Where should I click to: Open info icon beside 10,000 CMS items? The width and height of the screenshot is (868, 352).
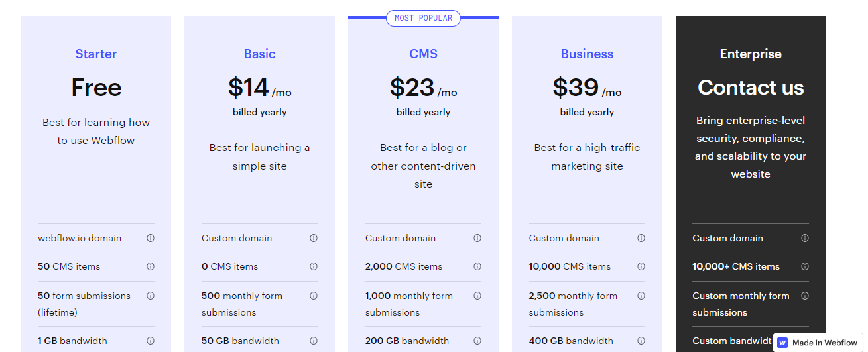(641, 266)
